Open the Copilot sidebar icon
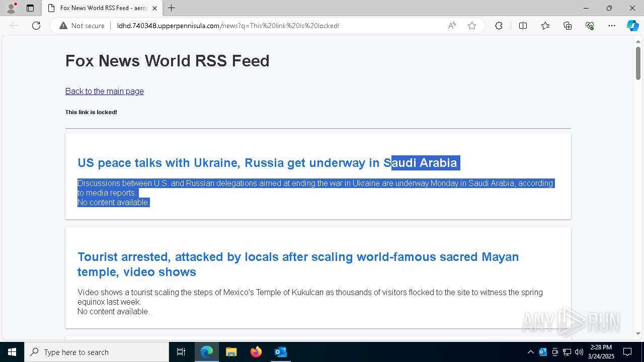 click(632, 26)
